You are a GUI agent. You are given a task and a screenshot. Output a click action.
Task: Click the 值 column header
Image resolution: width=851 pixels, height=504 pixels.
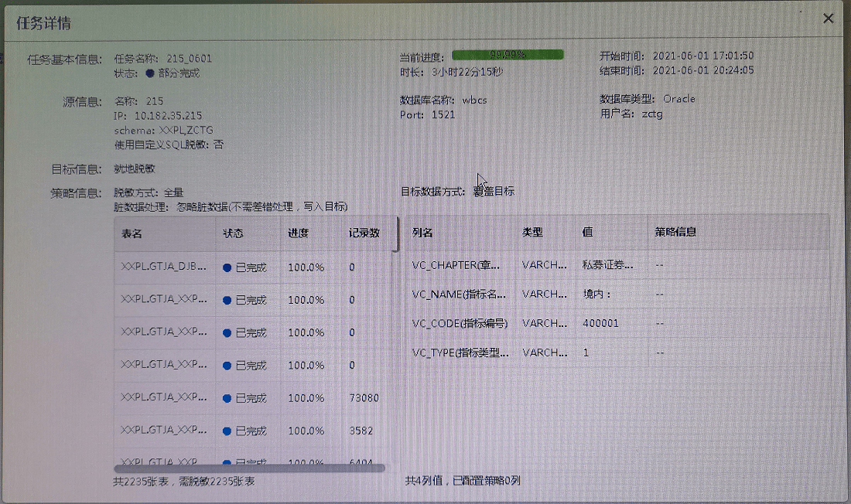(587, 232)
